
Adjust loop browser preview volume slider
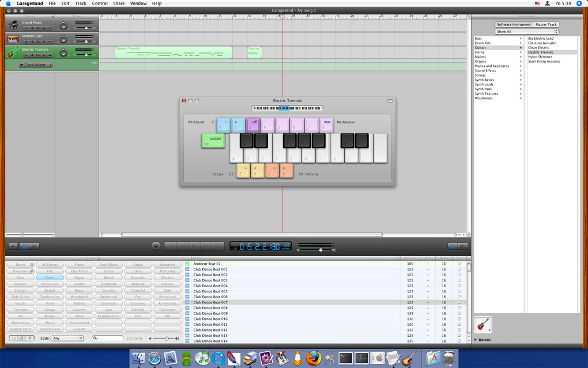click(x=167, y=339)
